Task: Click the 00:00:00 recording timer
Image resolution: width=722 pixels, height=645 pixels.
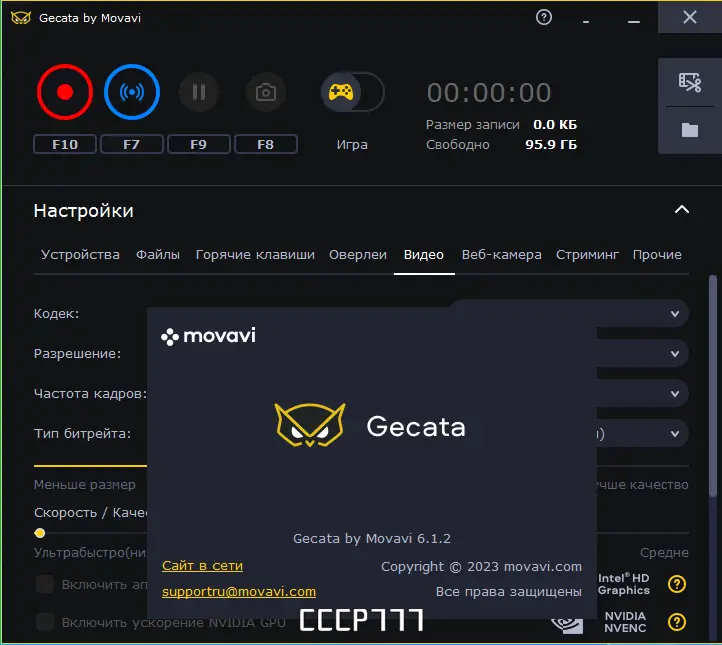Action: 489,93
